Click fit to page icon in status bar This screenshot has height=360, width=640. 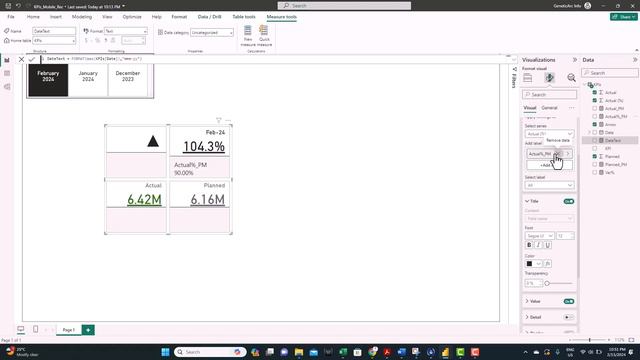point(631,340)
